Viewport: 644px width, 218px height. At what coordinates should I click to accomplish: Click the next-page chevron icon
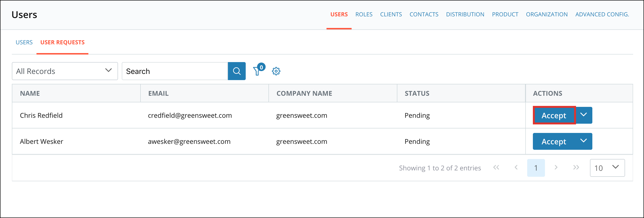[556, 168]
